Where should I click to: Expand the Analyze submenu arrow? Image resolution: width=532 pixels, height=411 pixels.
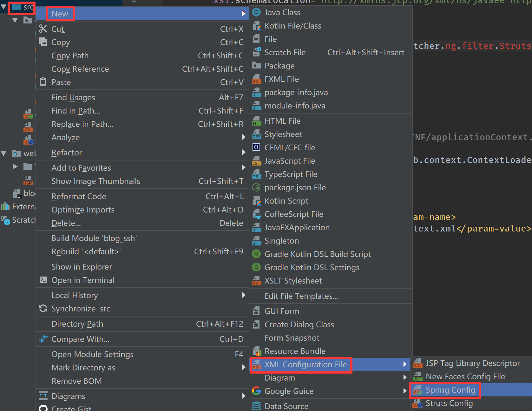[x=244, y=137]
